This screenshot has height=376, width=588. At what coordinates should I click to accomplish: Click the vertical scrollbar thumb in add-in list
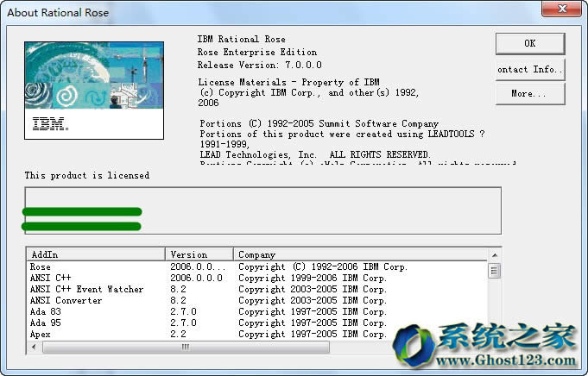pyautogui.click(x=495, y=271)
